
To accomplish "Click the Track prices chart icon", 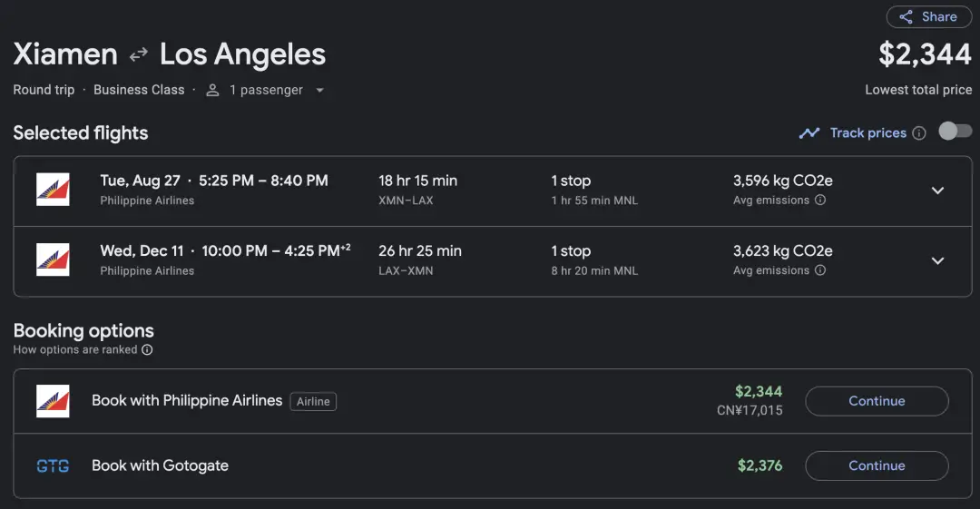I will pos(808,133).
